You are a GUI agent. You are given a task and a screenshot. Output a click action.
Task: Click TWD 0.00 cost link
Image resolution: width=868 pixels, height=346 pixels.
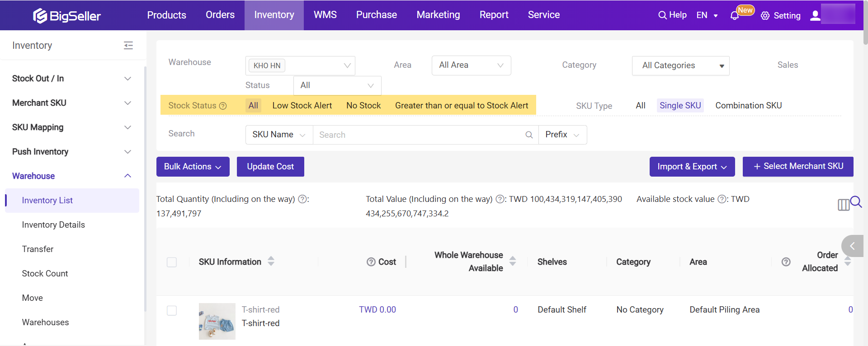tap(377, 310)
